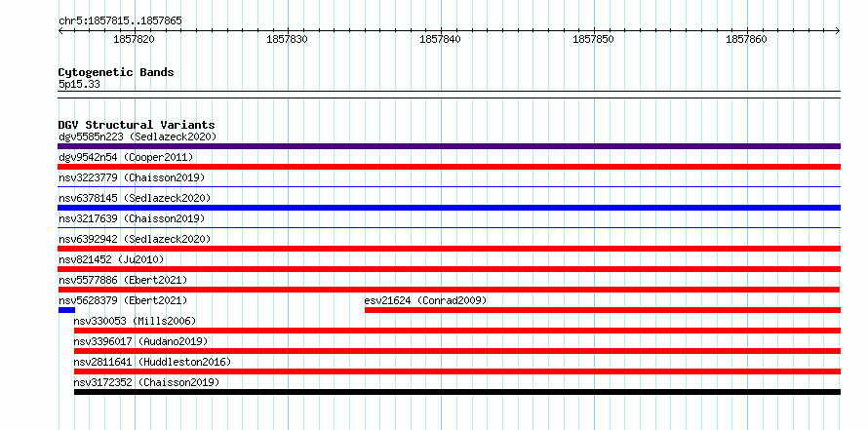Select the purple dgv5585n223 variant bar
This screenshot has width=868, height=430.
(449, 146)
